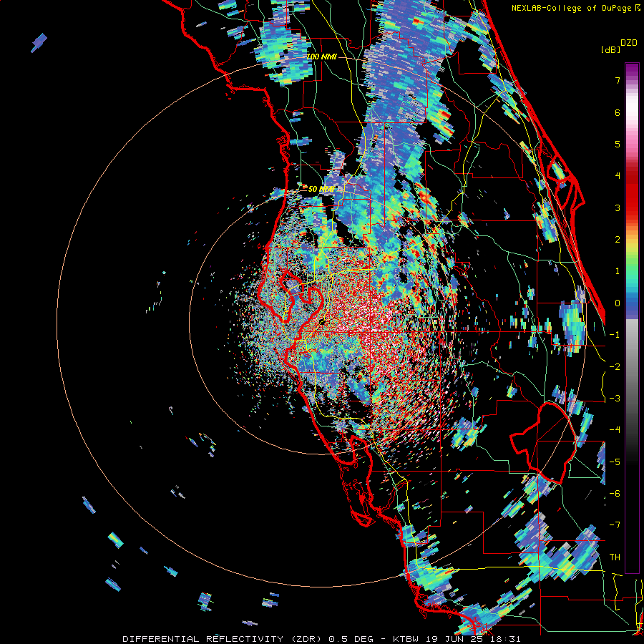Image resolution: width=644 pixels, height=644 pixels.
Task: Click the vertical ZDR color bar
Action: (632, 318)
